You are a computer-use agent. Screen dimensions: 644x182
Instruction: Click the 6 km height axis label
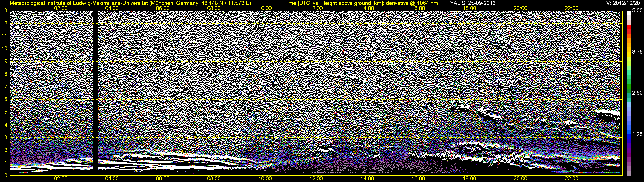pos(6,99)
